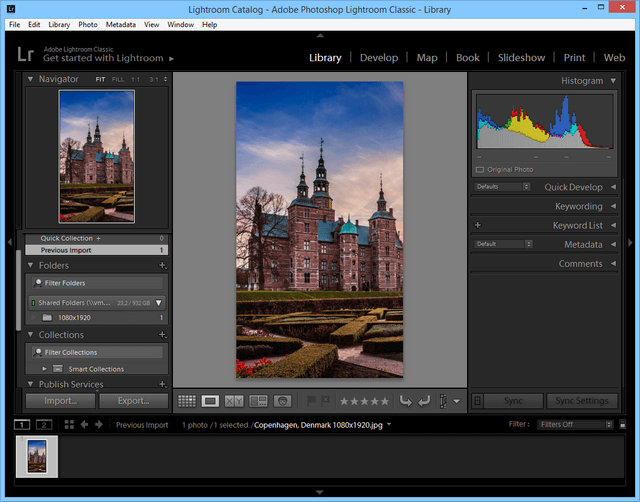Switch to the Develop module
The width and height of the screenshot is (640, 502).
(x=378, y=58)
